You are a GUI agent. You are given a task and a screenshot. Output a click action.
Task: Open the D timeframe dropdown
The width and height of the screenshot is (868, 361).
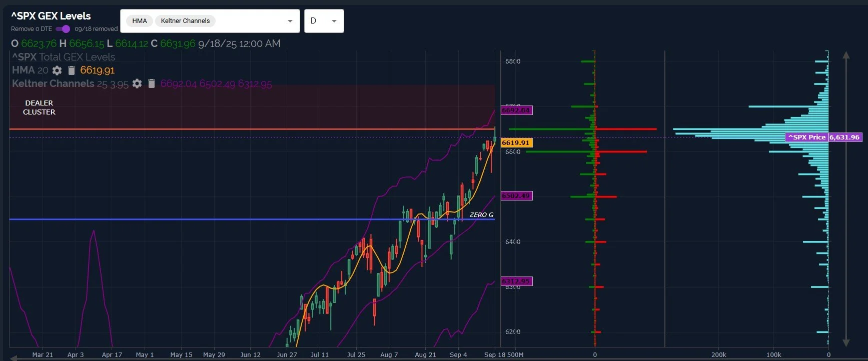tap(324, 21)
